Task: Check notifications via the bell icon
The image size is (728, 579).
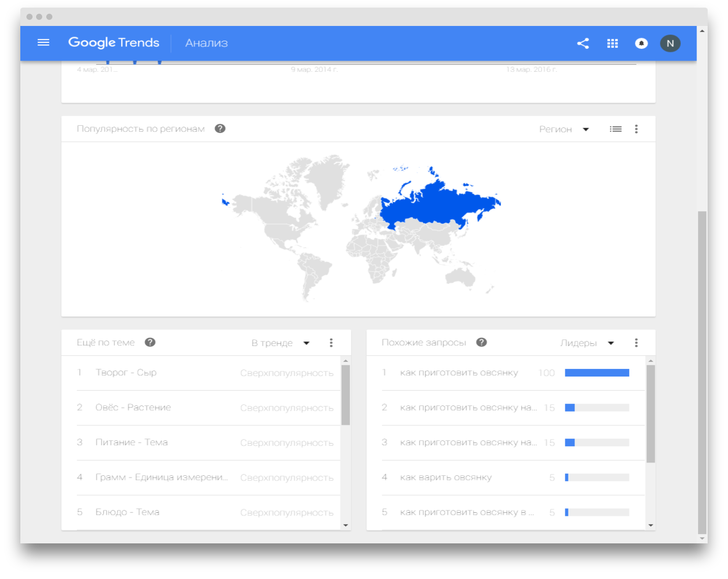Action: tap(642, 43)
